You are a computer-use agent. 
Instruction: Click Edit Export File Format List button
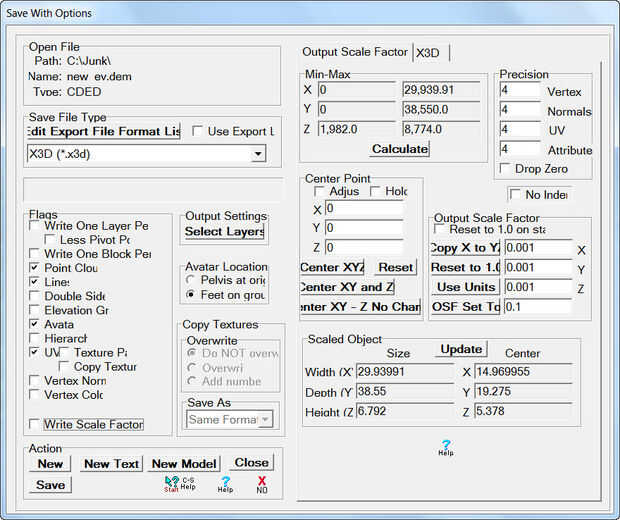pyautogui.click(x=104, y=131)
